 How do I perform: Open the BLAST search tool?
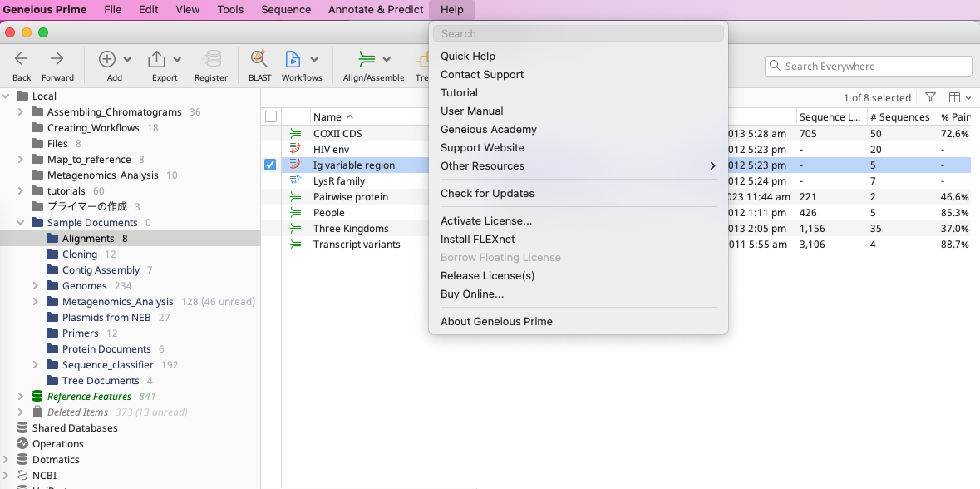[x=259, y=59]
